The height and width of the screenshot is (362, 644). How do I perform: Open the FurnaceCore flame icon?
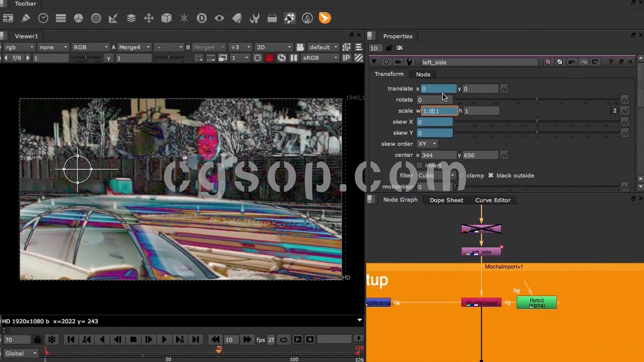tap(307, 19)
